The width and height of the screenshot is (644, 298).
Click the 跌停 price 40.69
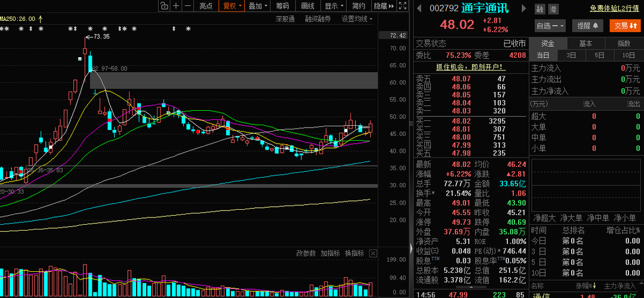coord(516,222)
